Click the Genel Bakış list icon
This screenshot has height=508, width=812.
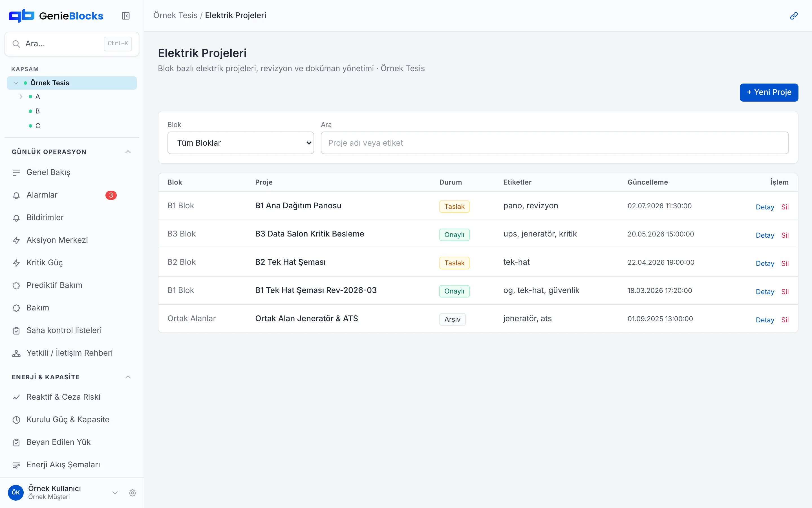(x=16, y=173)
